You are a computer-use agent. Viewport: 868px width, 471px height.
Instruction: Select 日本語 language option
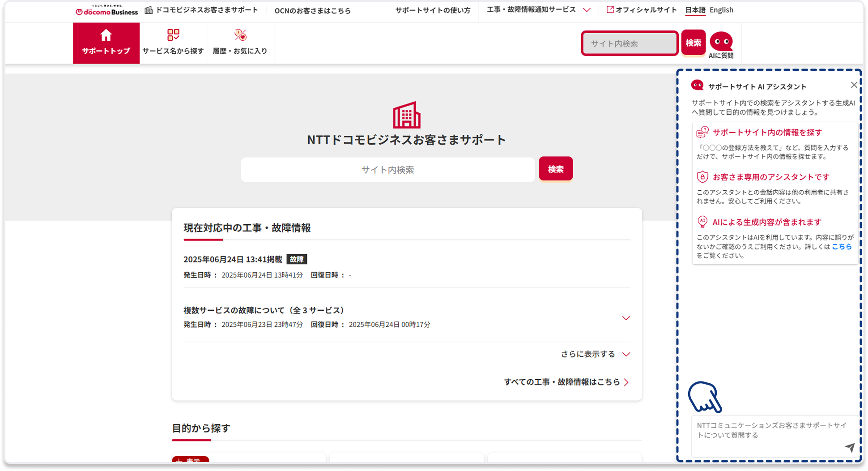tap(695, 10)
